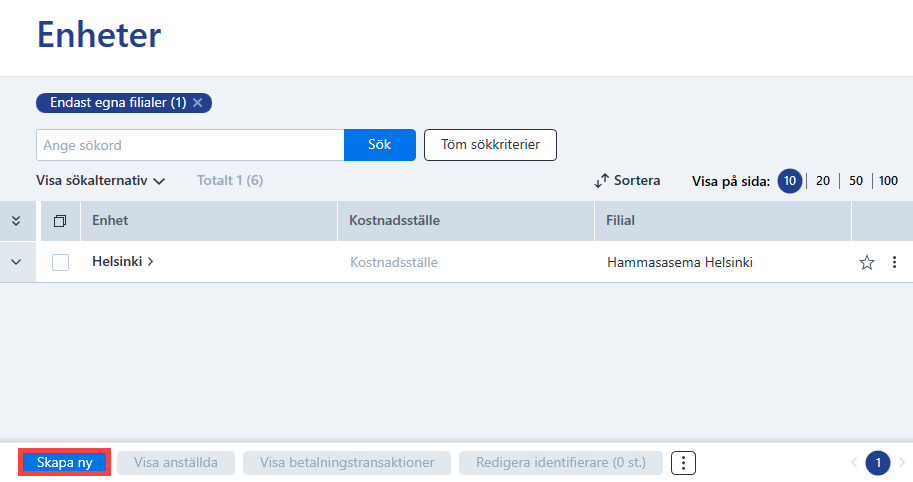Open three-dot menu for Helsinki row

point(894,262)
